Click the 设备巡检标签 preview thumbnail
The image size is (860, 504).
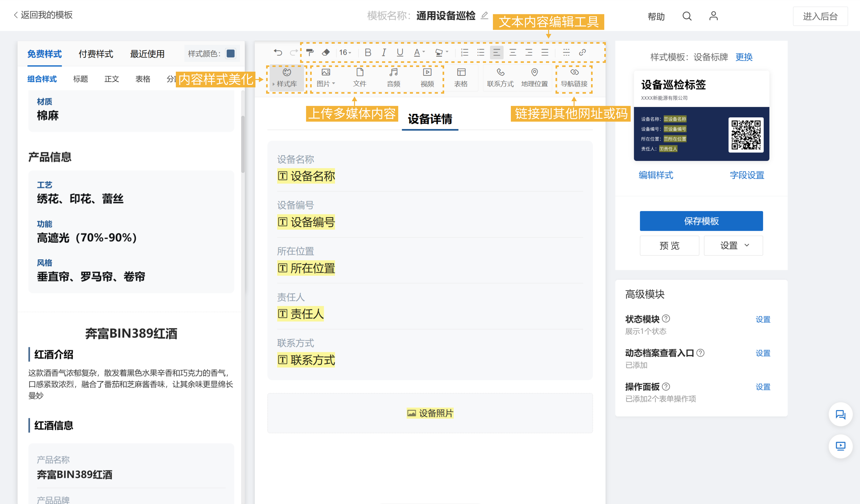pos(701,116)
